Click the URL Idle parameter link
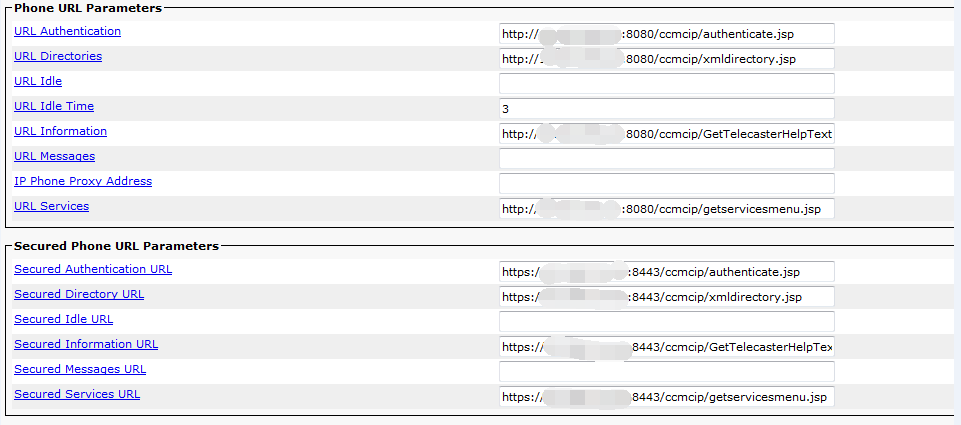961x425 pixels. 38,81
